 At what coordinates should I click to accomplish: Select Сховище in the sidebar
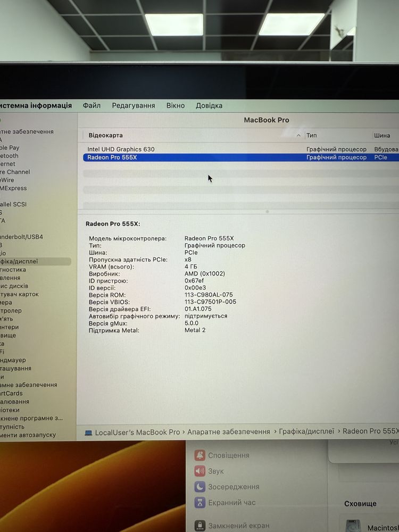pyautogui.click(x=8, y=335)
